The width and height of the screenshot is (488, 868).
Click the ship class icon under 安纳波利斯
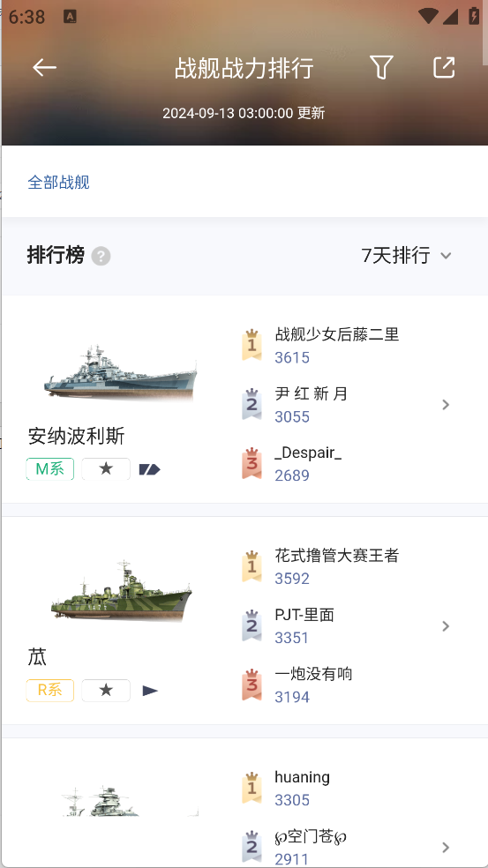point(149,469)
